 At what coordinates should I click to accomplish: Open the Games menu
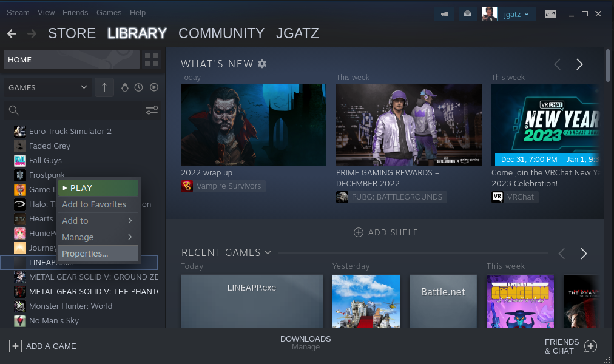(109, 13)
